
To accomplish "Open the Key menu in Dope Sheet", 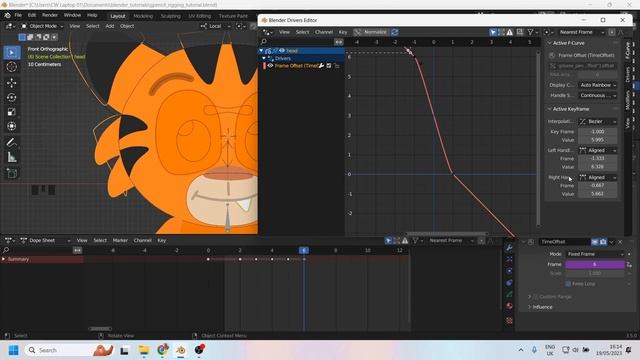I will [x=162, y=240].
